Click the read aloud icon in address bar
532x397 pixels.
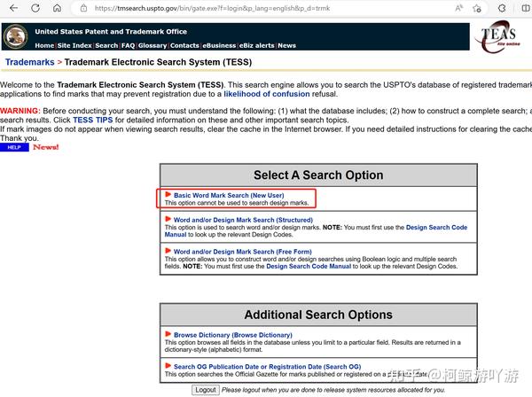coord(458,8)
